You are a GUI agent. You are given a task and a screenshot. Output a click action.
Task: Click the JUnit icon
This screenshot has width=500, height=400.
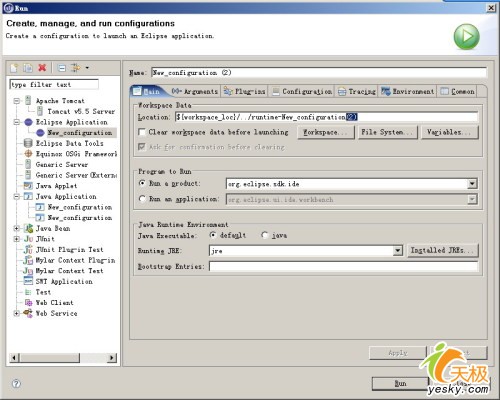click(x=28, y=239)
